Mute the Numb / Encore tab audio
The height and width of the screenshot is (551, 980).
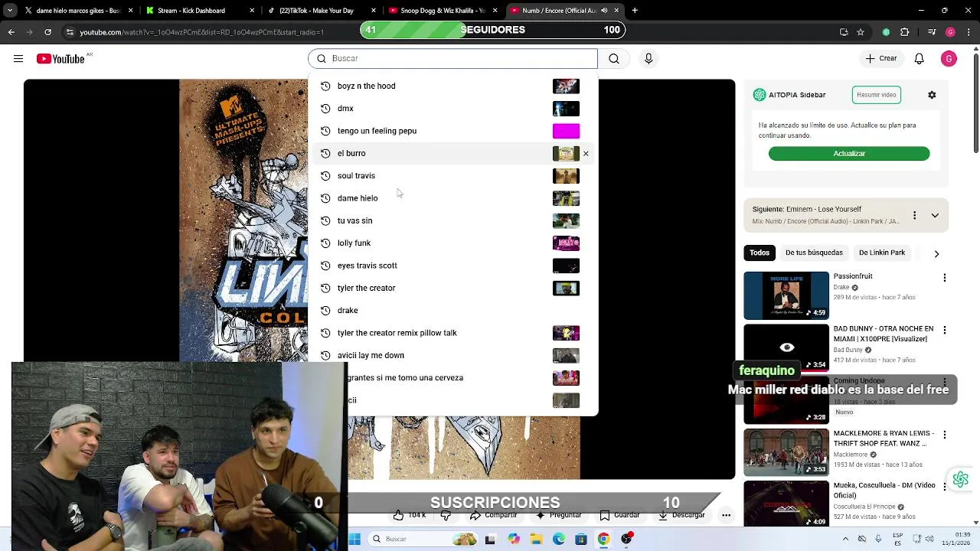pos(604,11)
